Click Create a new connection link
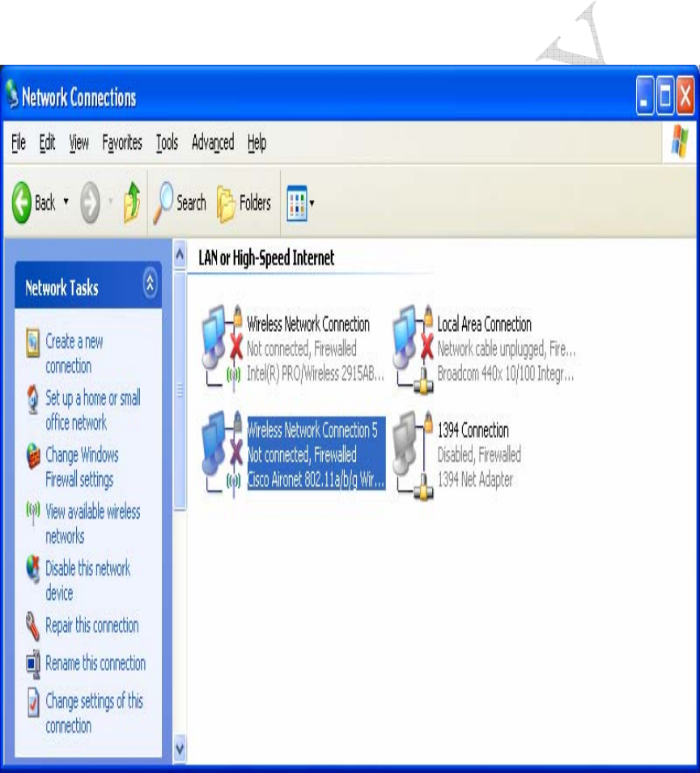 pyautogui.click(x=74, y=354)
